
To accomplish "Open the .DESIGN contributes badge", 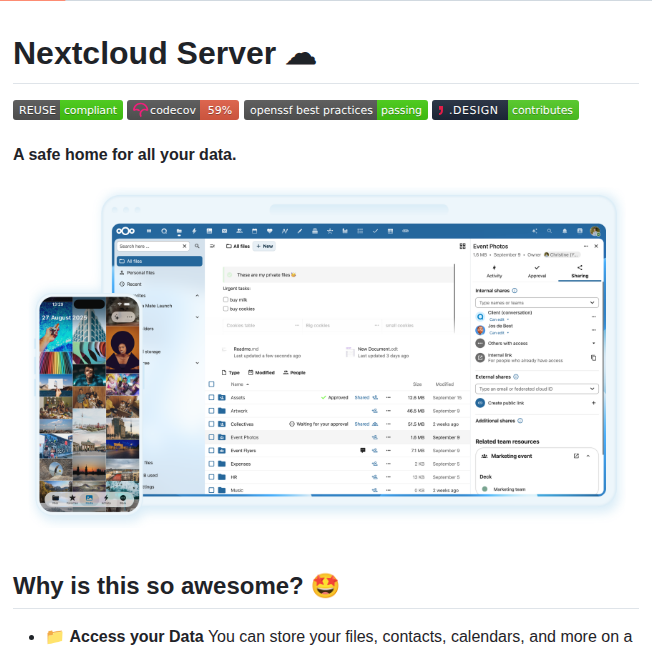I will coord(505,110).
